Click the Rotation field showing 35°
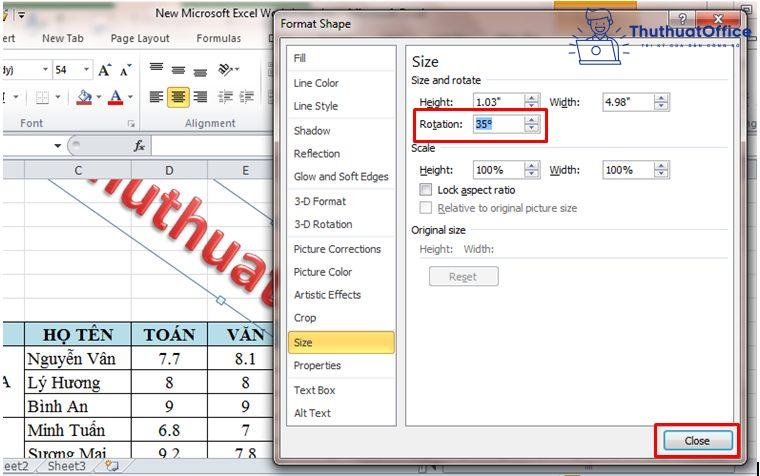 tap(499, 124)
